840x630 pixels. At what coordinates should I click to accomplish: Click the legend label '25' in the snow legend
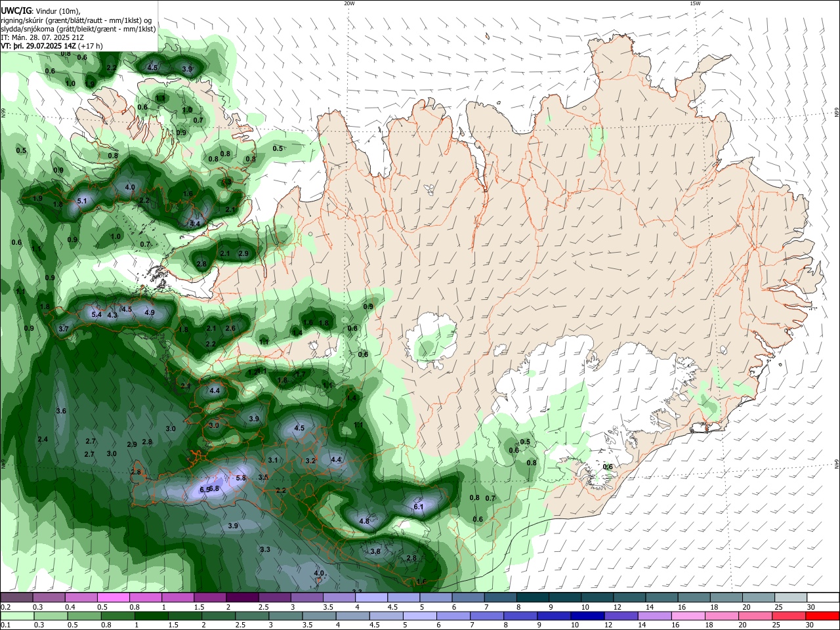778,607
